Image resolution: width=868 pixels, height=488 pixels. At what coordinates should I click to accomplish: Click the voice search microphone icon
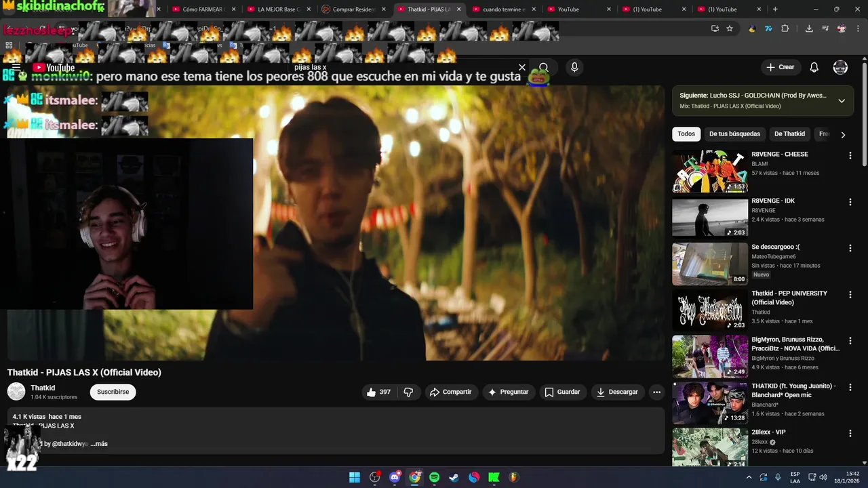click(574, 67)
